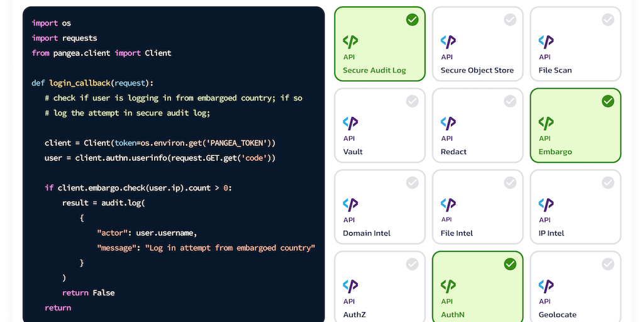Click the Geolocate API code icon
644x322 pixels.
tap(546, 286)
